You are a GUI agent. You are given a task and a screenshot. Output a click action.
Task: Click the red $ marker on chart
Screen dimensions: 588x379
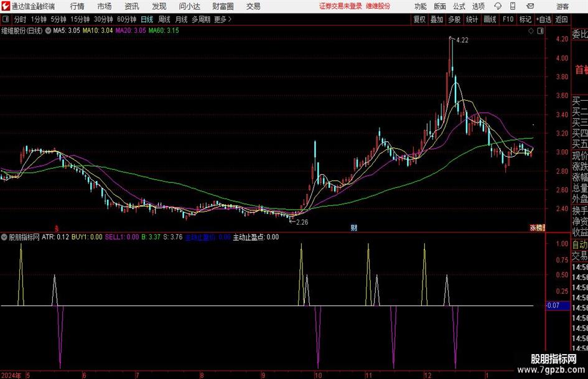57,228
